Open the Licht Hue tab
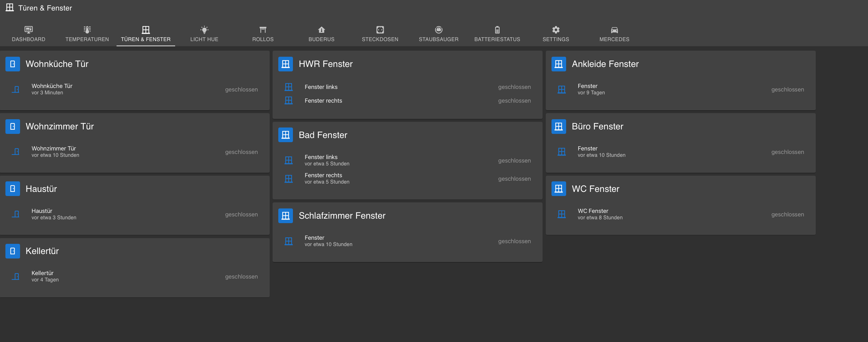 (x=204, y=34)
